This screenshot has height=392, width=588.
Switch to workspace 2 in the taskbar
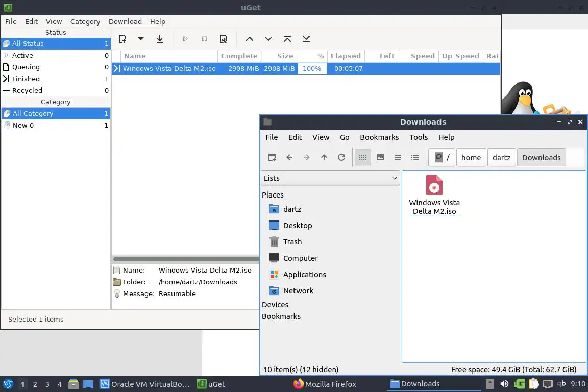click(x=35, y=384)
